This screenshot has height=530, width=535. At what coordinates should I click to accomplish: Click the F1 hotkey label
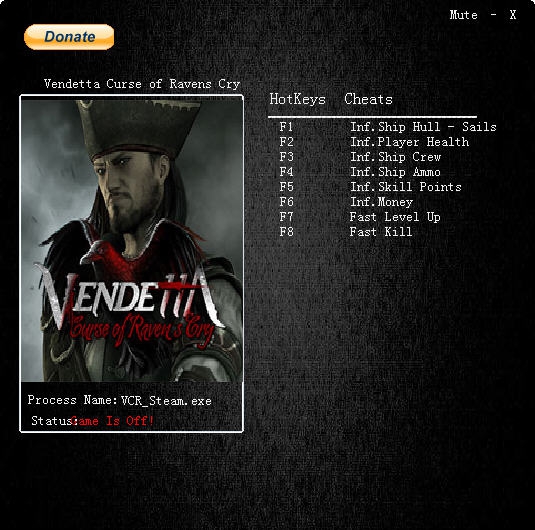pos(286,127)
